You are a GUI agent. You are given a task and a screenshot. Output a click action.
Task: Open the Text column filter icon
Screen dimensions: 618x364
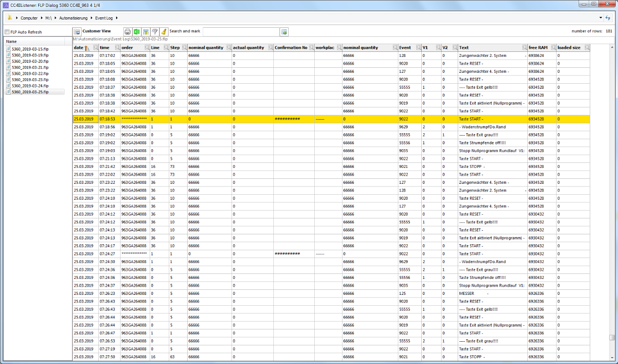(x=524, y=48)
